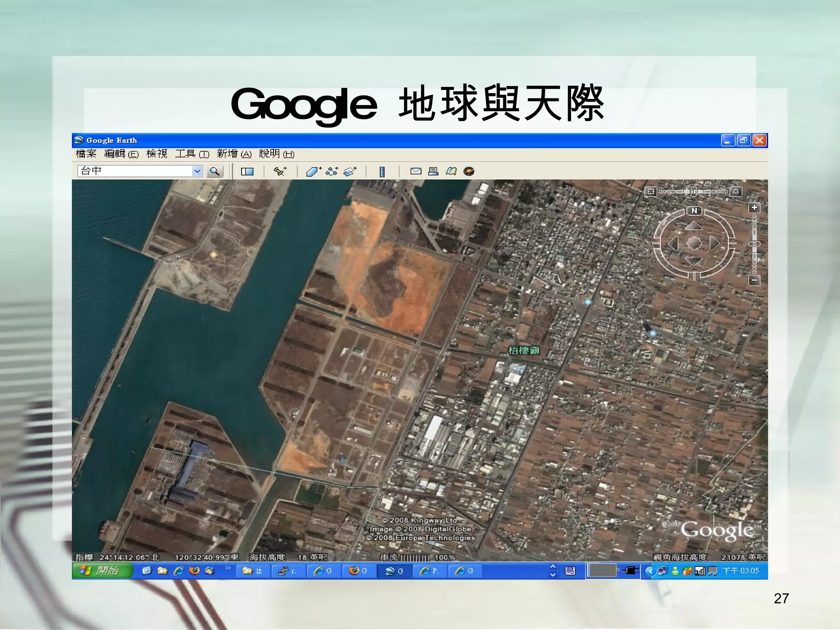The height and width of the screenshot is (630, 840).
Task: Click the 120°32'40.99" 東 longitude readout
Action: click(207, 557)
